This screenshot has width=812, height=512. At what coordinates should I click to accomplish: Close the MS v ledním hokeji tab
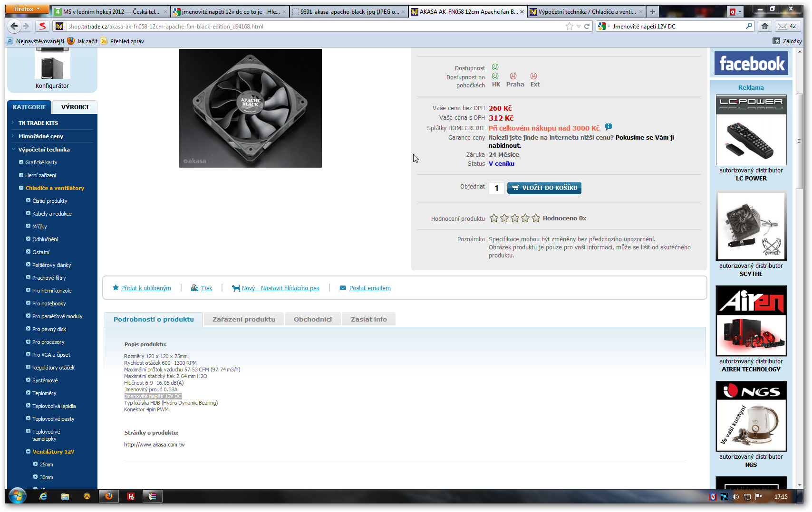pos(165,12)
